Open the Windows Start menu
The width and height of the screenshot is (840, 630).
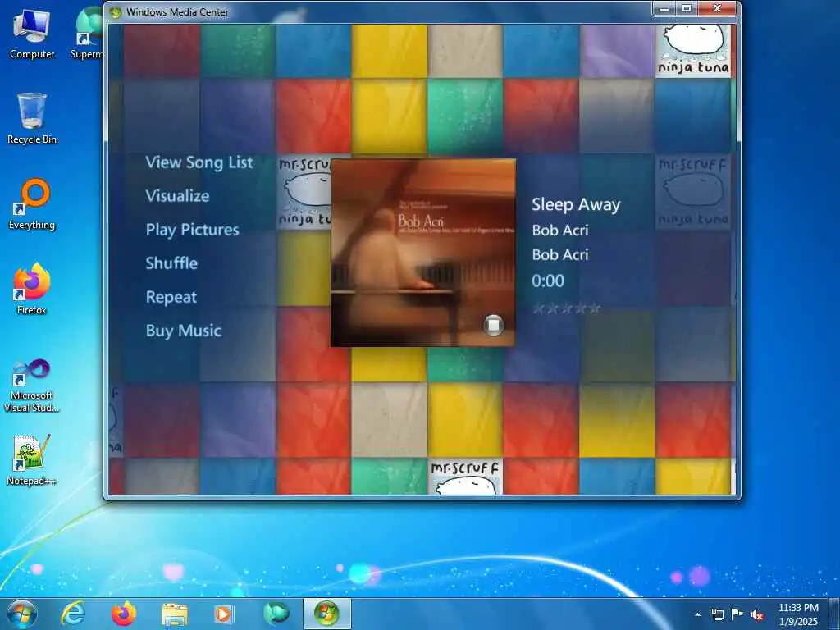click(x=22, y=614)
